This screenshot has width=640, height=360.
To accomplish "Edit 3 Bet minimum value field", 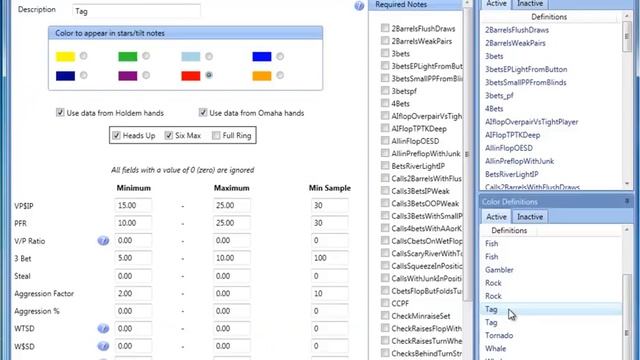I will 133,258.
